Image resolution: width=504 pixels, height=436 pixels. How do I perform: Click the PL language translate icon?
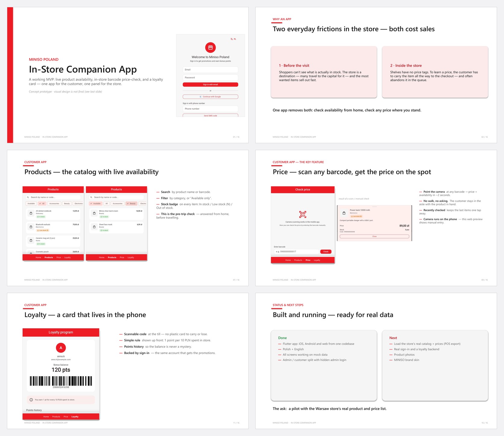pos(232,39)
